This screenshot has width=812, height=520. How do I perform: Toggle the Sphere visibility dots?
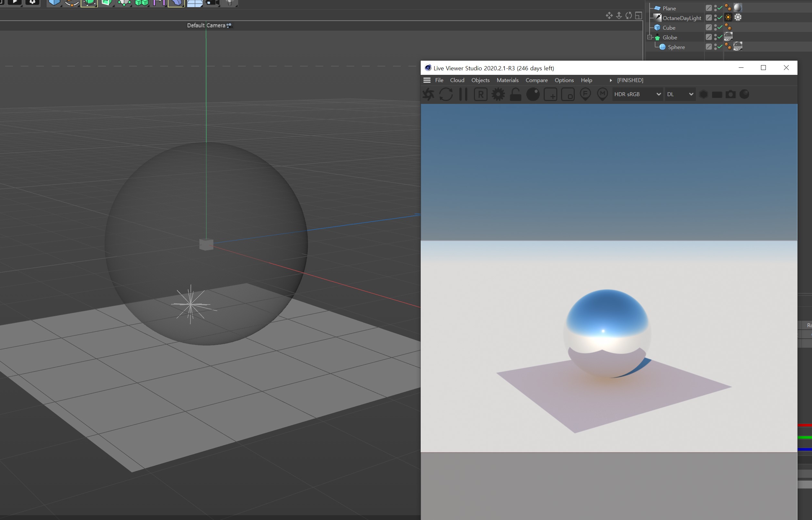click(715, 47)
